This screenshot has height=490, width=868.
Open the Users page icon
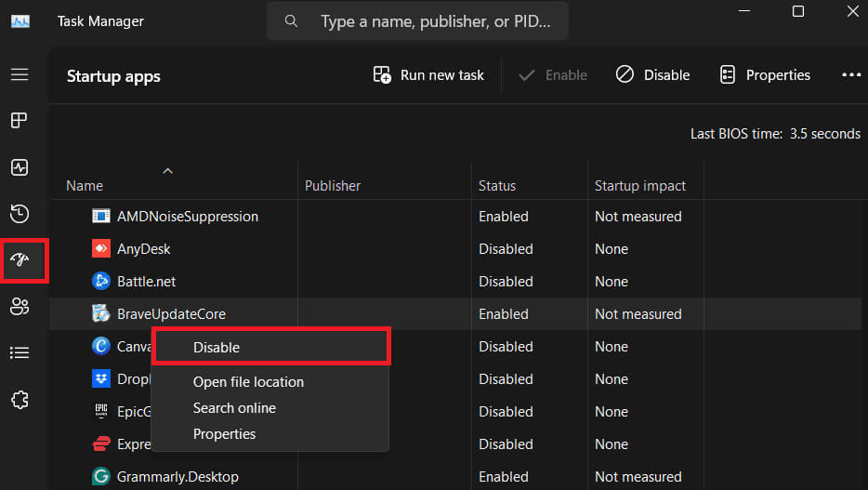[20, 307]
